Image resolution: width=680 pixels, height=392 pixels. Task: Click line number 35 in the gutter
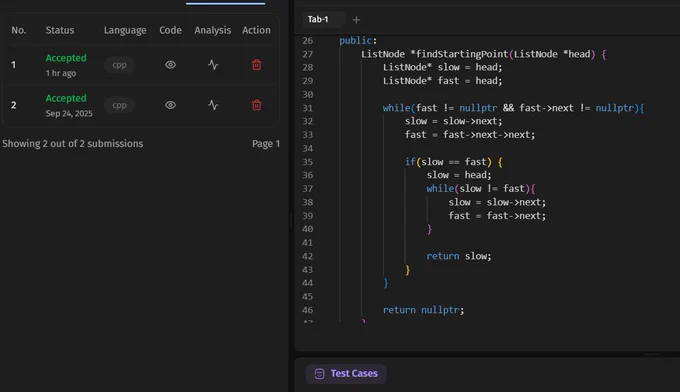coord(307,162)
